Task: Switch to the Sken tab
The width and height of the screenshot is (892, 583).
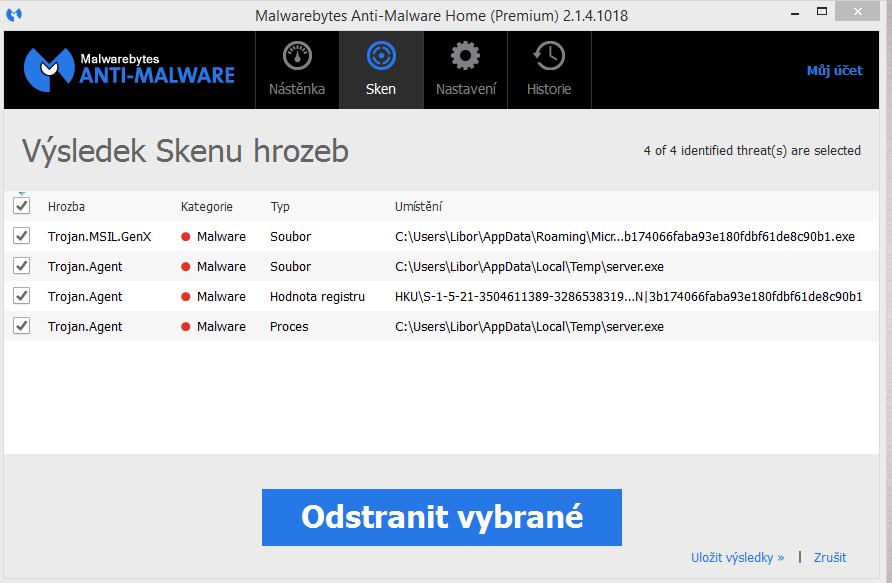Action: [381, 70]
